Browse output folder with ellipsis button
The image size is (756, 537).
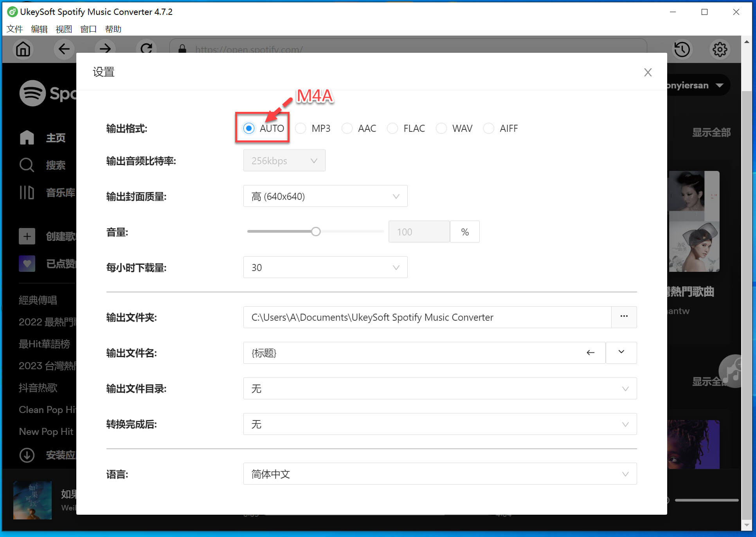[x=624, y=317]
